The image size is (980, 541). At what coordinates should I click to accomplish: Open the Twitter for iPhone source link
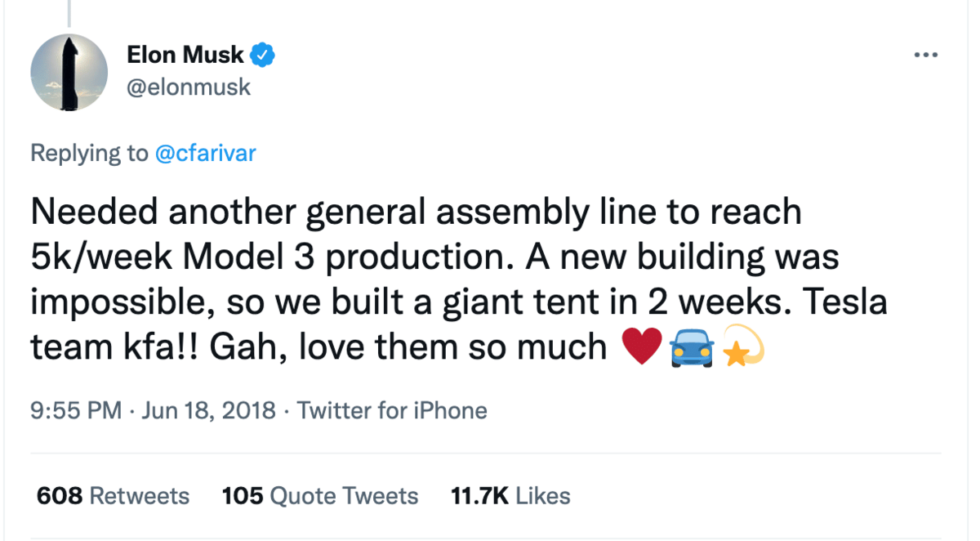[x=392, y=410]
